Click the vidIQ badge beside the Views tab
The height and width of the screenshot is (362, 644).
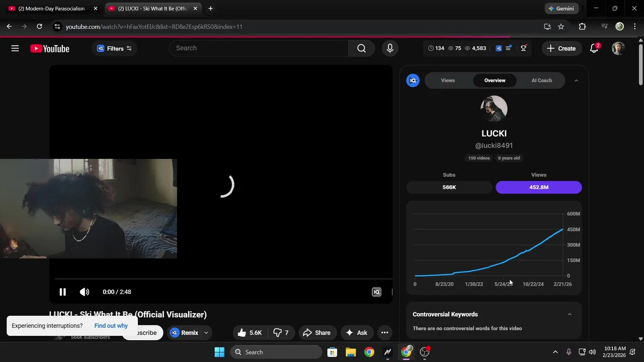click(413, 80)
